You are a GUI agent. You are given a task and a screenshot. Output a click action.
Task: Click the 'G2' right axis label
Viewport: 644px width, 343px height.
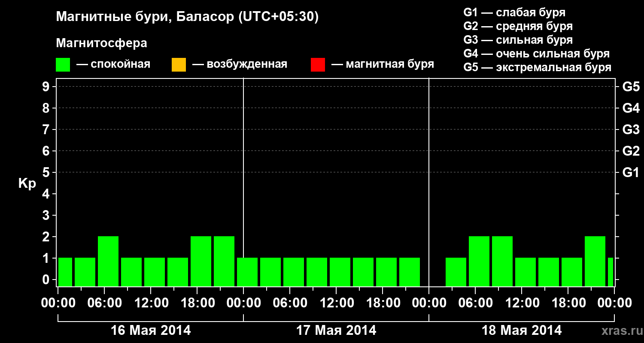pyautogui.click(x=631, y=151)
